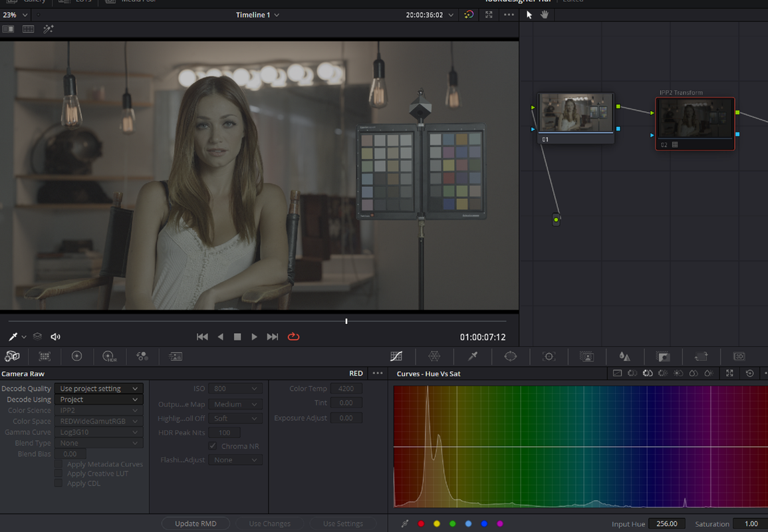Image resolution: width=768 pixels, height=532 pixels.
Task: Toggle loop playback button
Action: point(293,336)
